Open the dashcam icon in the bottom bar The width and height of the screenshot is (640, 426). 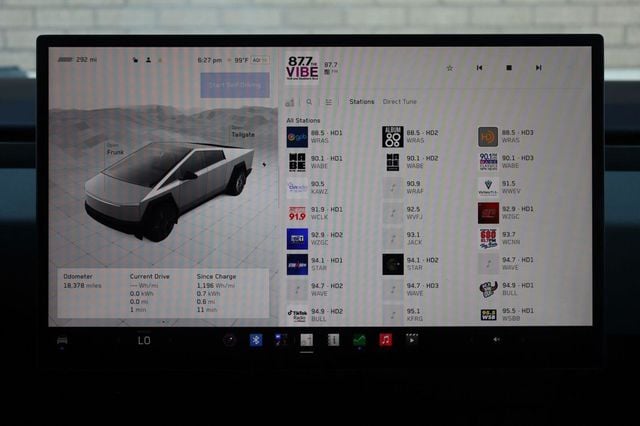229,340
